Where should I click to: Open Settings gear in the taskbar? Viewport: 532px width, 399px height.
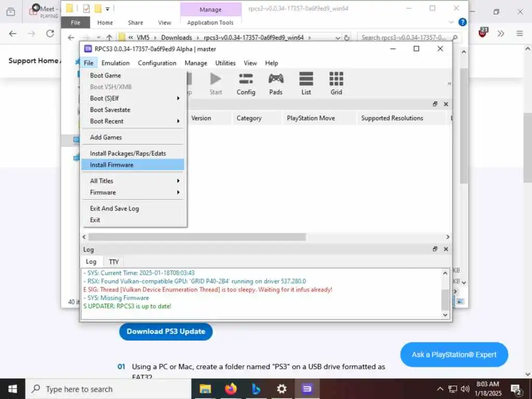[x=281, y=389]
